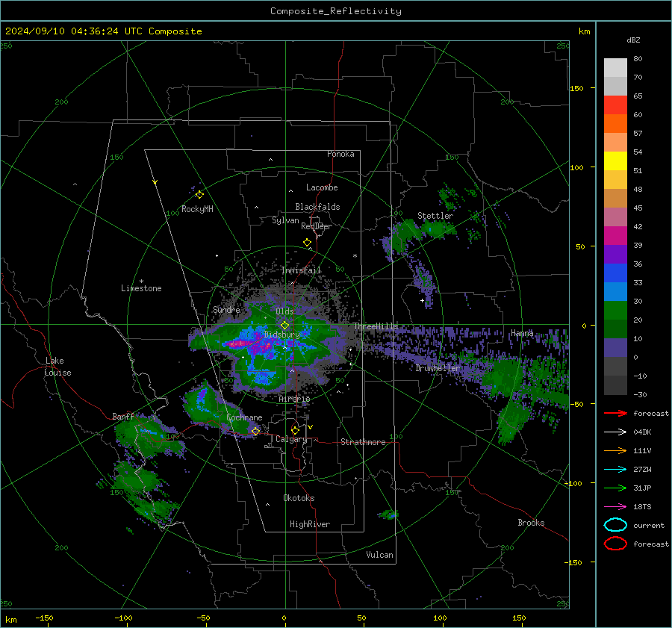Click the Strathmore town label
672x628 pixels.
click(363, 442)
